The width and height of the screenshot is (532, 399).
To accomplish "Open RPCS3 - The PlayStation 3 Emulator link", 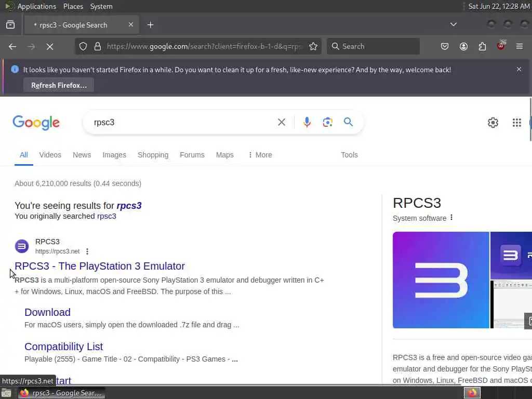I will 100,266.
